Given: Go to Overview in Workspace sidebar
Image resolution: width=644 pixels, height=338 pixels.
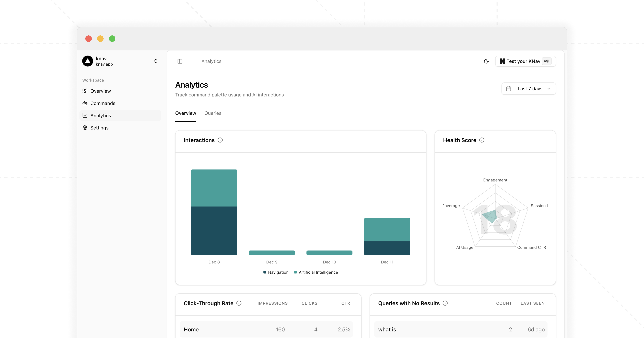Looking at the screenshot, I should click(100, 91).
